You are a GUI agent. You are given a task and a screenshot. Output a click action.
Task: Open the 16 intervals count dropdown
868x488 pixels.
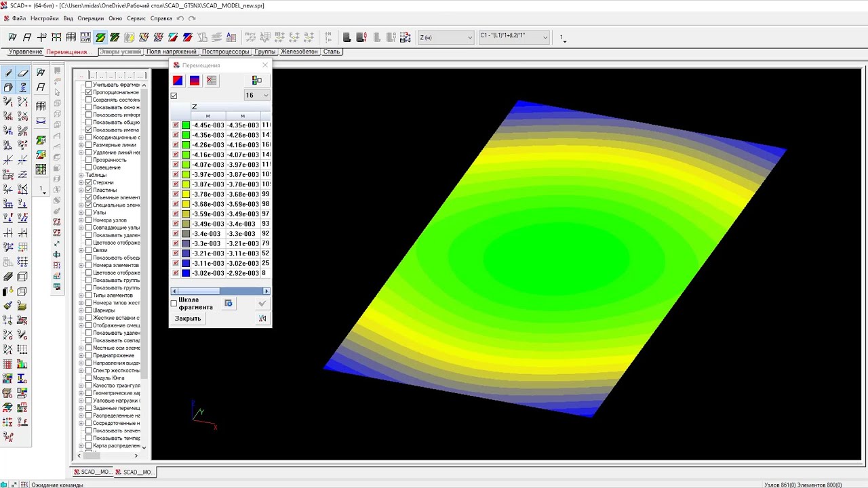tap(257, 96)
